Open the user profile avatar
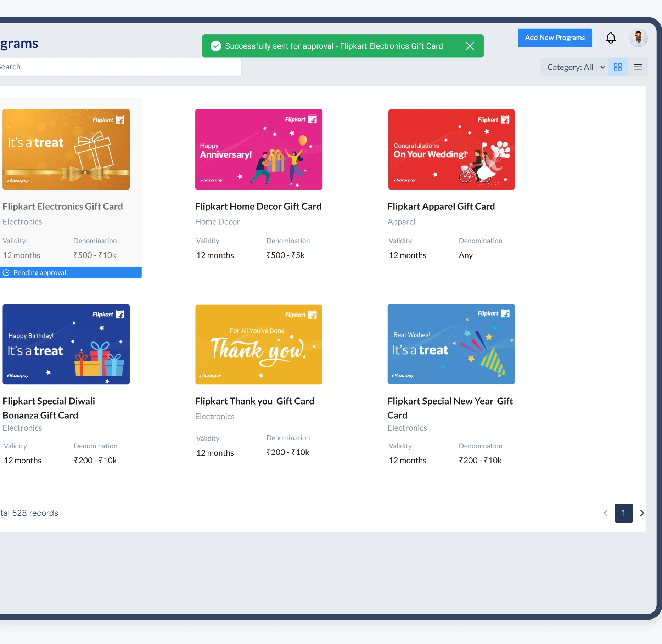 pos(638,38)
